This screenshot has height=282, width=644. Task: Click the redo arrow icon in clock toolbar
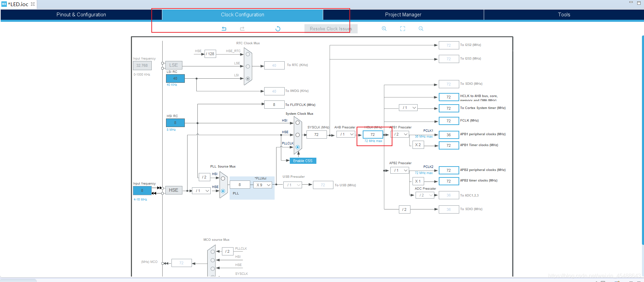pos(242,29)
